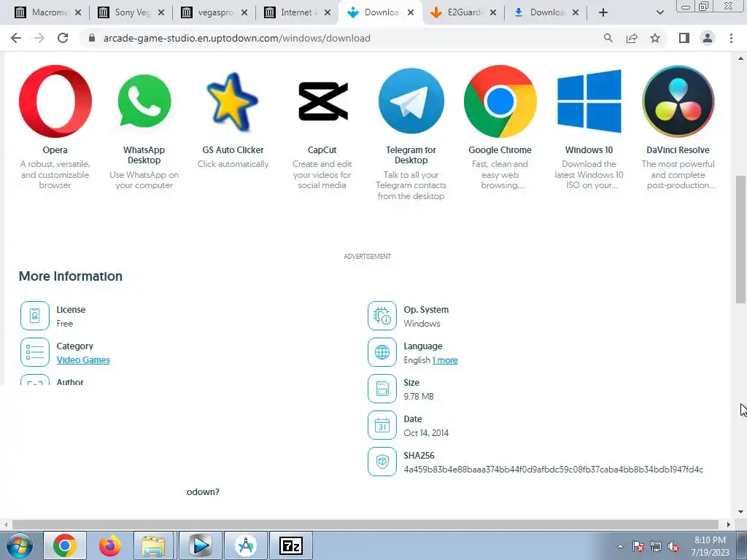Click the Date calendar icon
The width and height of the screenshot is (747, 560).
tap(382, 425)
